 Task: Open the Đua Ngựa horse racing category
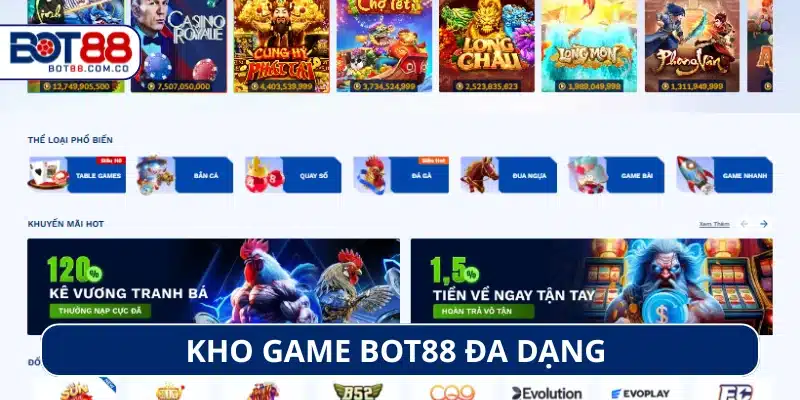[x=509, y=175]
